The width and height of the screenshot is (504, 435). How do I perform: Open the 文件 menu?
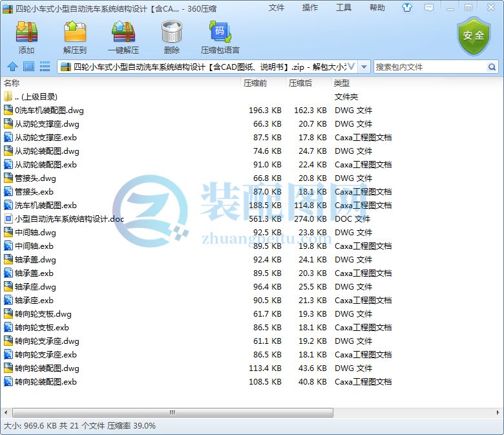tap(277, 7)
